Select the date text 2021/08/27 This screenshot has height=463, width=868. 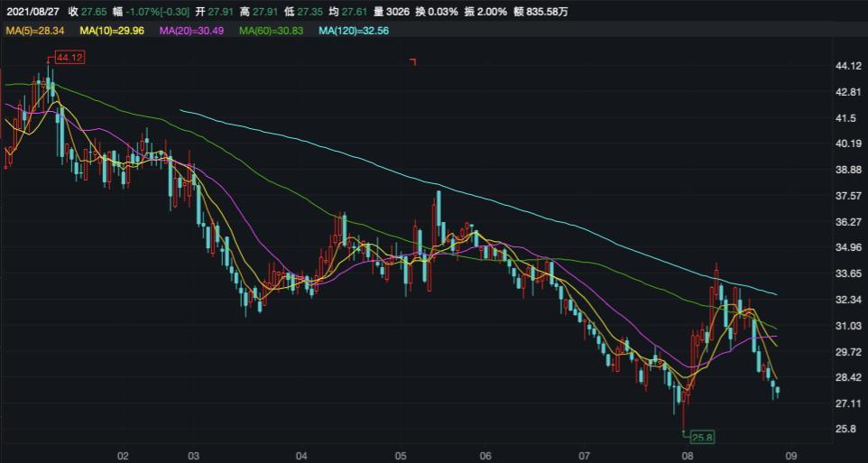32,12
